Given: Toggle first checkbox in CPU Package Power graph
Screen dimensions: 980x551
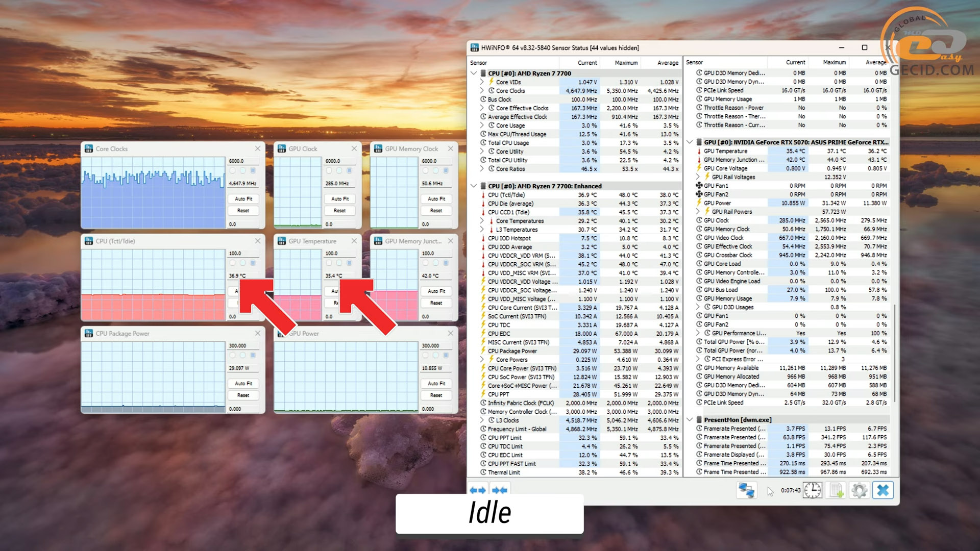Looking at the screenshot, I should point(233,355).
